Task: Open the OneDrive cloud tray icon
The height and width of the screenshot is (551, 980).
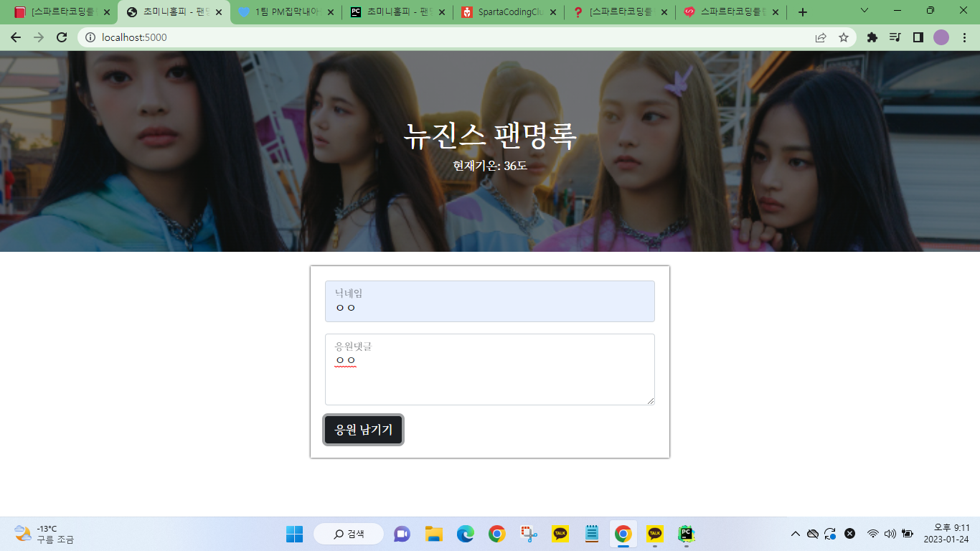Action: click(813, 534)
